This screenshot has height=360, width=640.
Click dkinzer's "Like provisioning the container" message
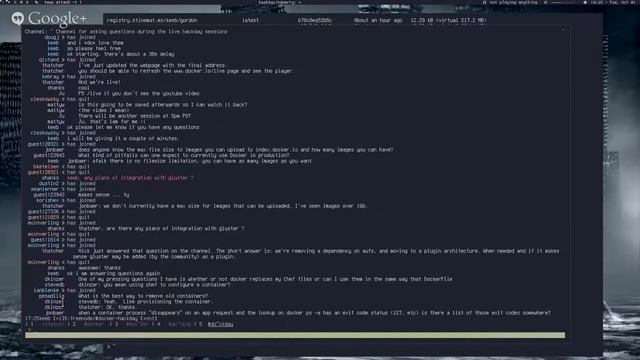(145, 302)
